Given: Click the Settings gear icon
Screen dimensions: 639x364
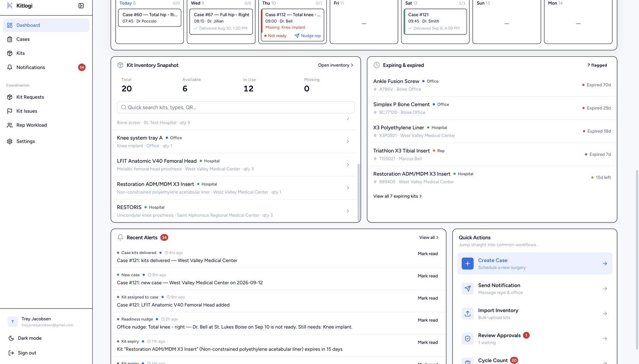Looking at the screenshot, I should coord(10,141).
